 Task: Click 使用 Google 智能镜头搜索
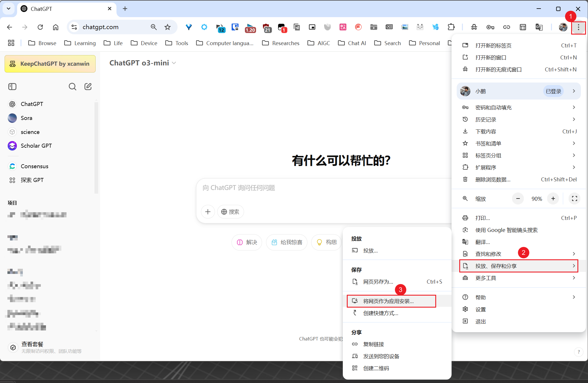[x=519, y=230]
